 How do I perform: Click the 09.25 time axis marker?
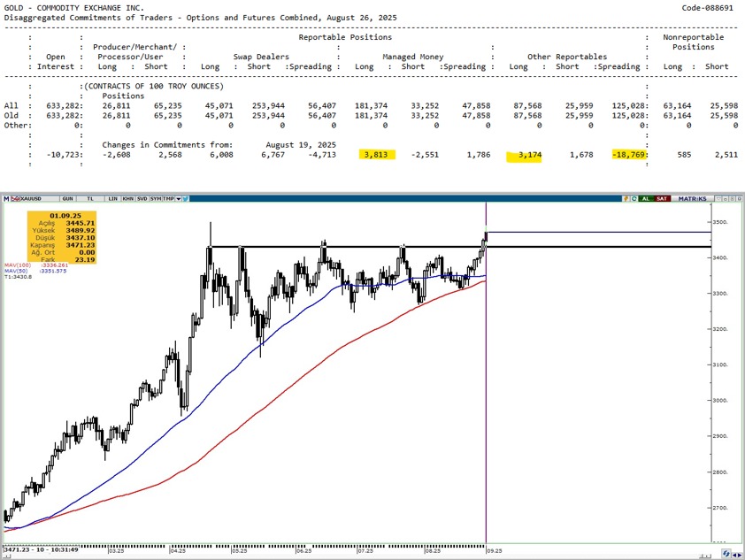point(495,551)
